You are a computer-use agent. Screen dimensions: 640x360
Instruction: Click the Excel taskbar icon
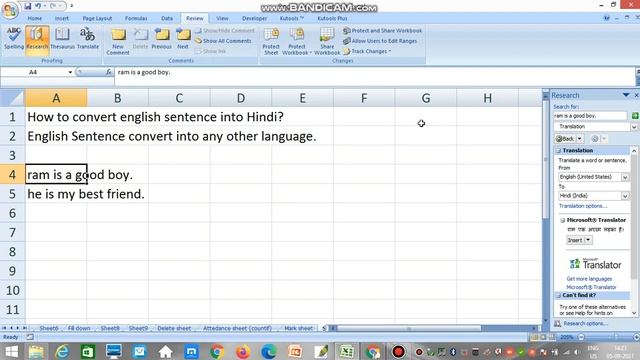(x=347, y=351)
